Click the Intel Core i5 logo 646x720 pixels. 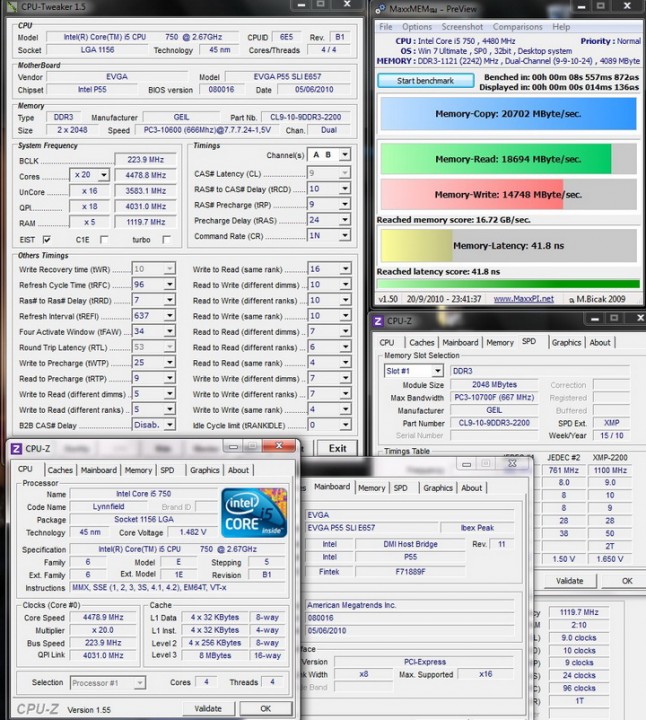point(254,512)
